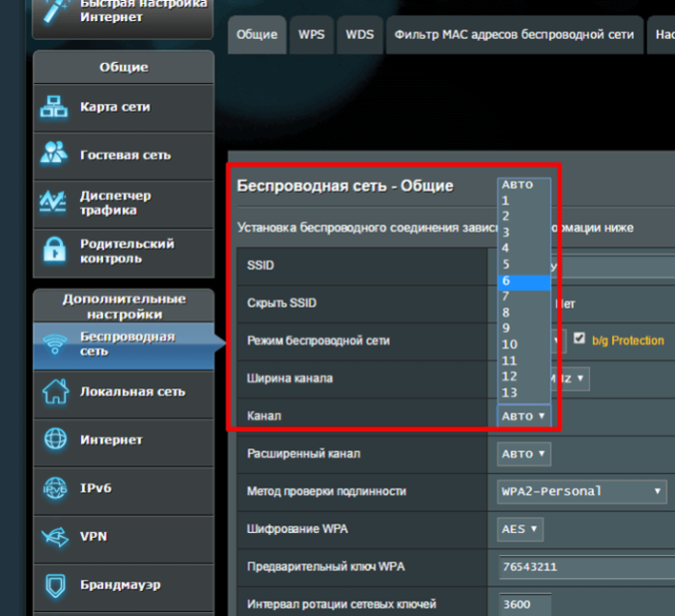Open the WPA2-Personal authentication dropdown
This screenshot has width=675, height=616.
point(581,491)
